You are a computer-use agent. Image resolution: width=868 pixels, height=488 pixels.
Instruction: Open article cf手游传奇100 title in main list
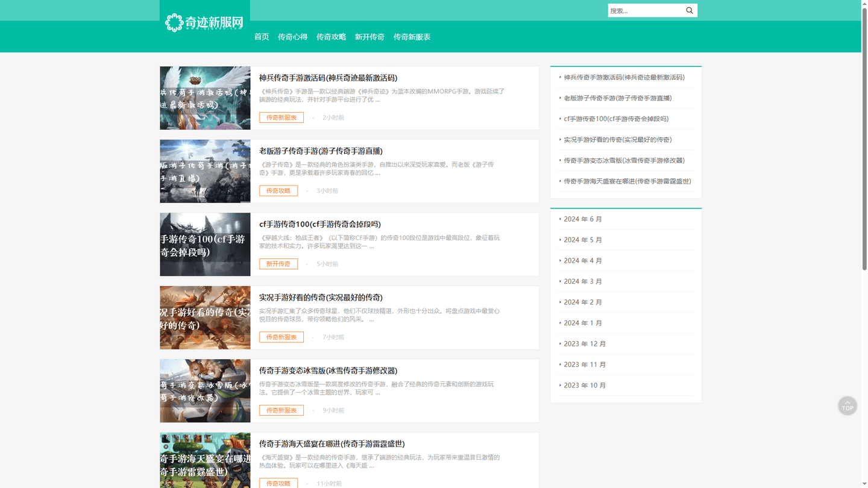[x=319, y=224]
